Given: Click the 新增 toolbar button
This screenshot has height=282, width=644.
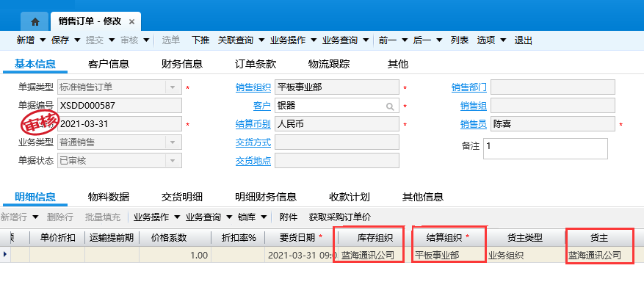Looking at the screenshot, I should coord(26,40).
